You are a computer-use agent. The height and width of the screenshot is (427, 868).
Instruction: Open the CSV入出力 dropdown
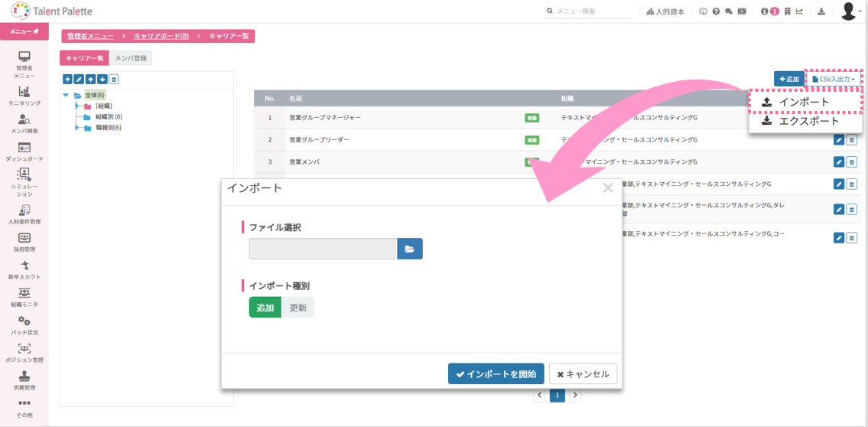[x=833, y=79]
